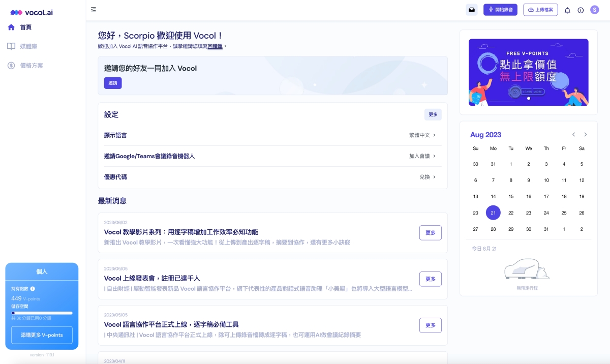This screenshot has height=364, width=610.
Task: Click the 無預定行程 empty-state illustration
Action: point(526,269)
